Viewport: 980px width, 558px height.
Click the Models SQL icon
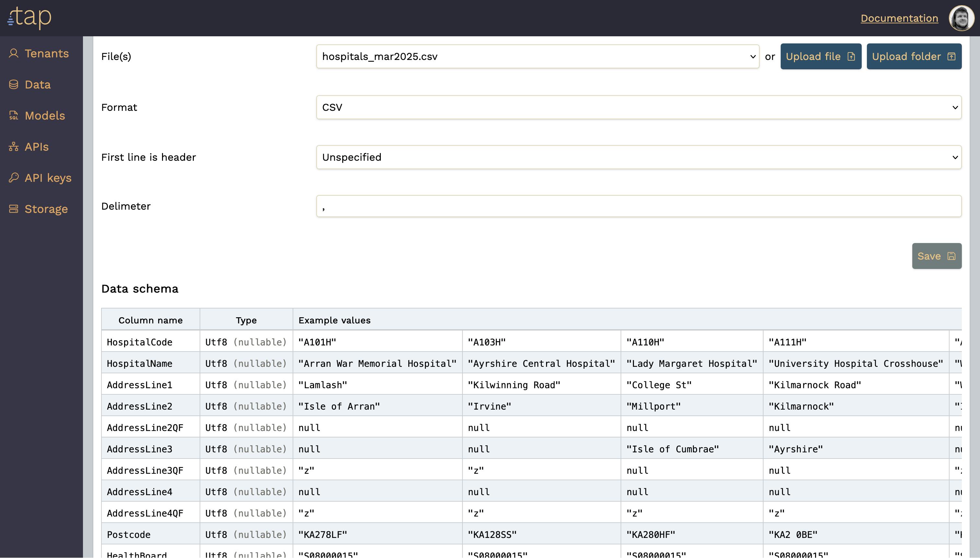pyautogui.click(x=14, y=115)
